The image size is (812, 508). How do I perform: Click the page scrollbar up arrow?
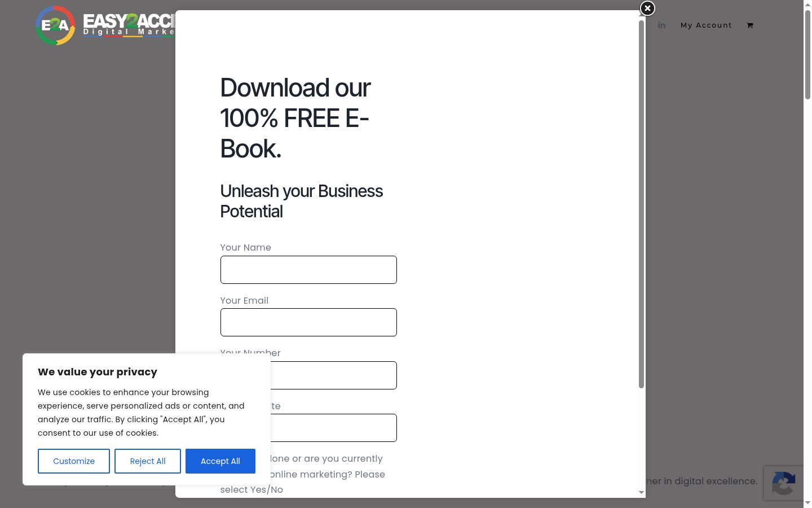pos(807,4)
